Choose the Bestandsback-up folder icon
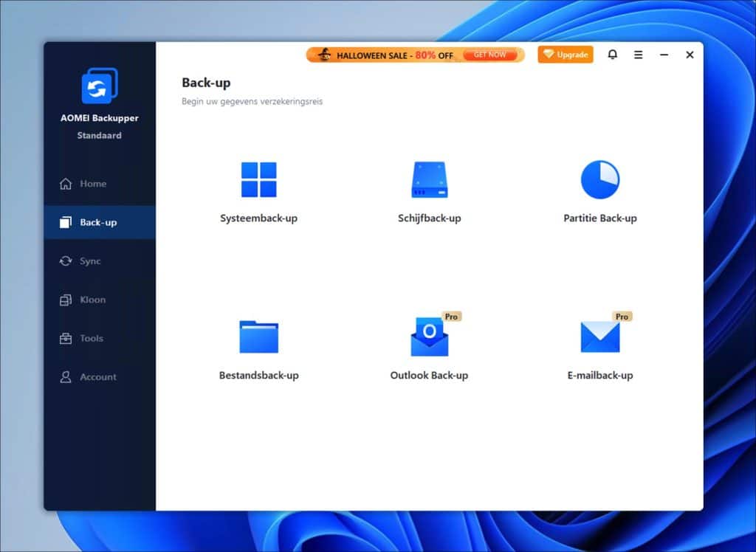This screenshot has height=552, width=756. pyautogui.click(x=258, y=337)
